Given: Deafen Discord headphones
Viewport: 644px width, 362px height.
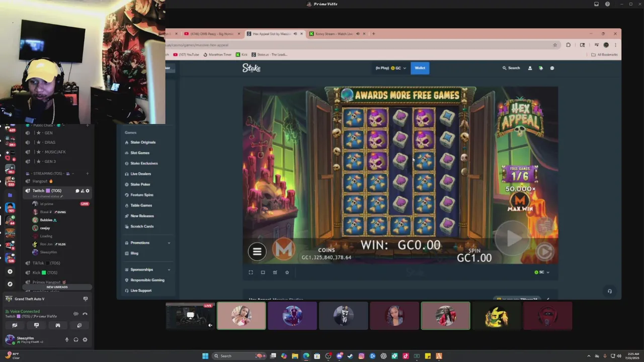Looking at the screenshot, I should click(x=76, y=339).
